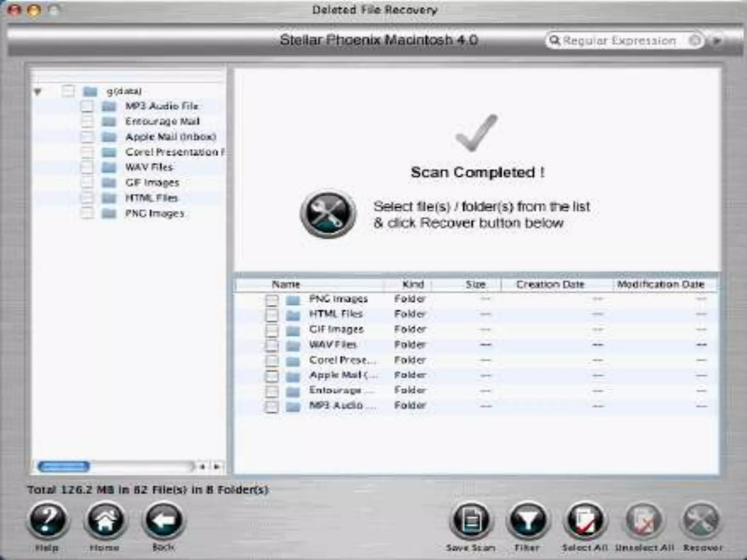Screen dimensions: 747x560
Task: Click the tree panel horizontal scrollbar thumb
Action: tap(63, 466)
